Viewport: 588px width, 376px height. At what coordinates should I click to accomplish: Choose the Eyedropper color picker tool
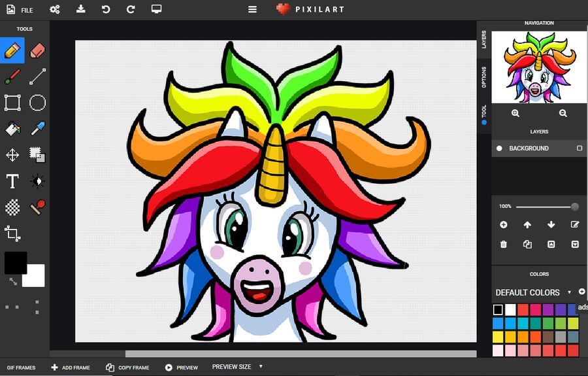[37, 129]
